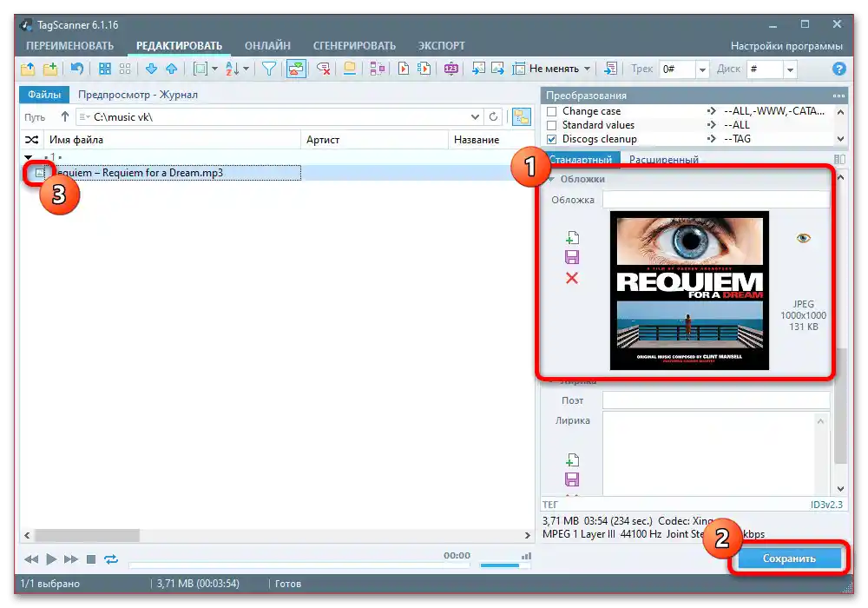Click the import lyrics text icon
The width and height of the screenshot is (868, 608).
pyautogui.click(x=610, y=69)
